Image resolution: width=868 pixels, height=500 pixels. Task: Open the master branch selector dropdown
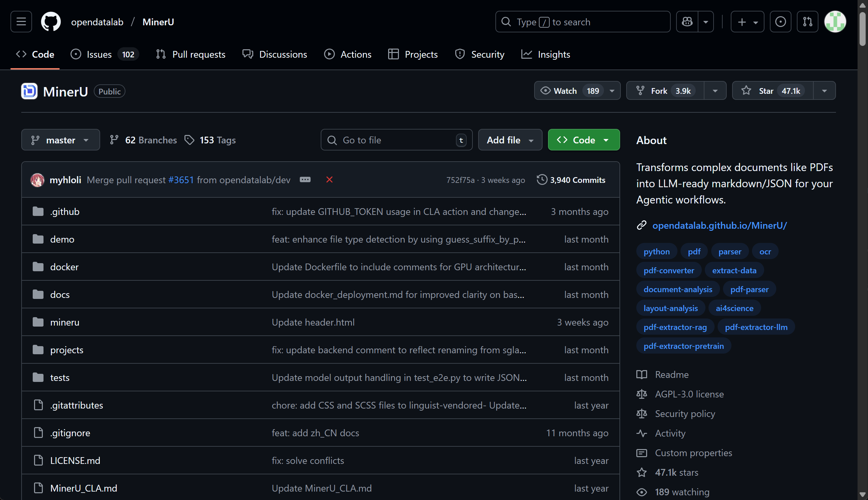(x=60, y=140)
